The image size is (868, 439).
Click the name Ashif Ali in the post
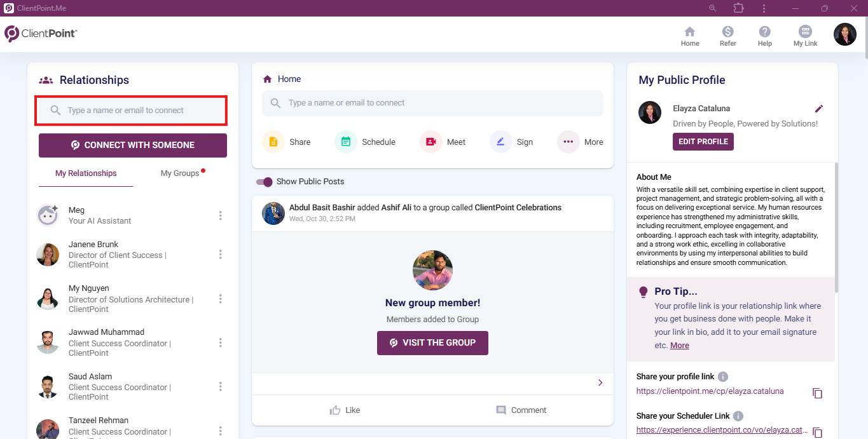click(x=396, y=208)
